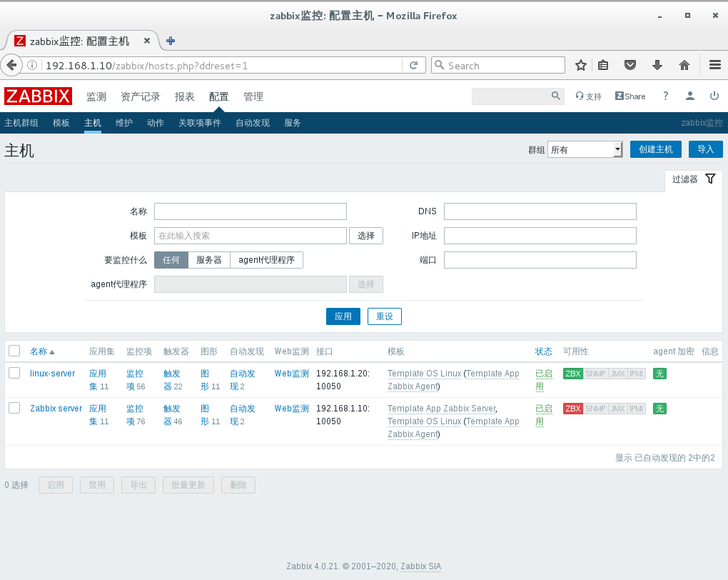Open the Firefox hamburger menu
This screenshot has height=580, width=728.
pyautogui.click(x=715, y=65)
